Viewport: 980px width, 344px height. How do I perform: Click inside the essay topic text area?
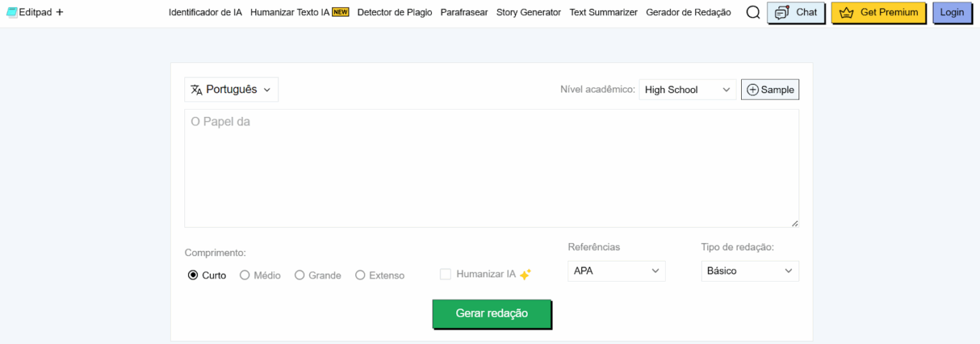491,168
